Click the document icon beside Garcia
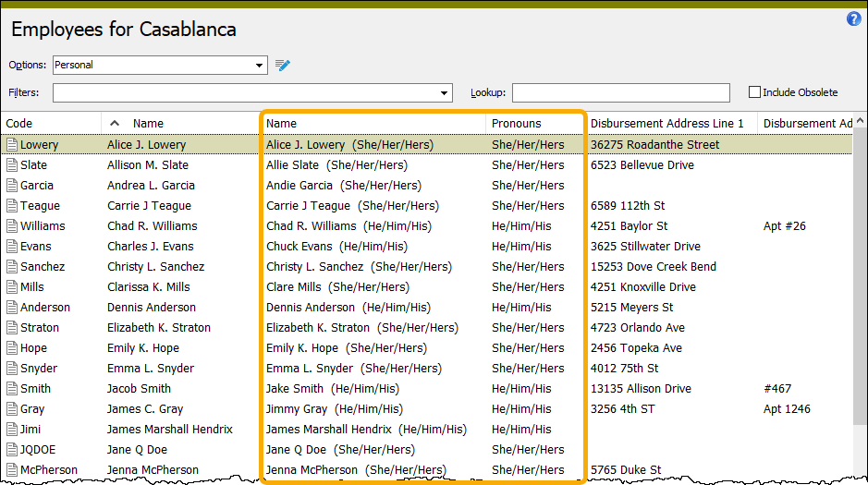 tap(12, 186)
